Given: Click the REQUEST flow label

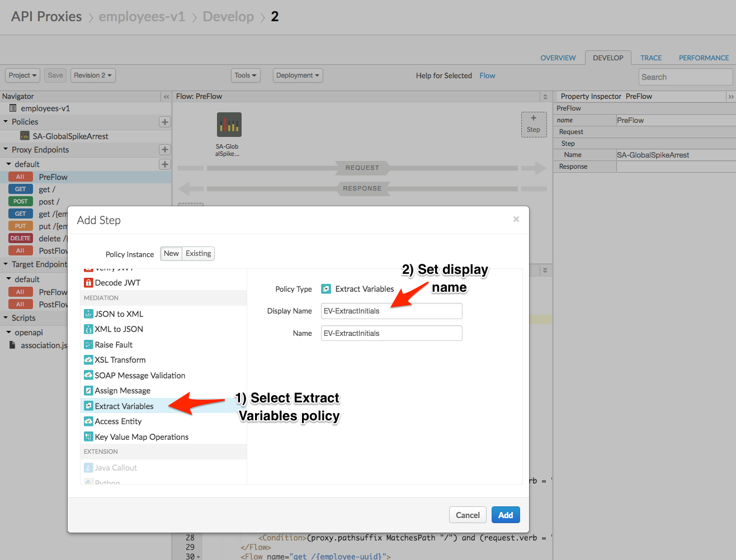Looking at the screenshot, I should 362,168.
